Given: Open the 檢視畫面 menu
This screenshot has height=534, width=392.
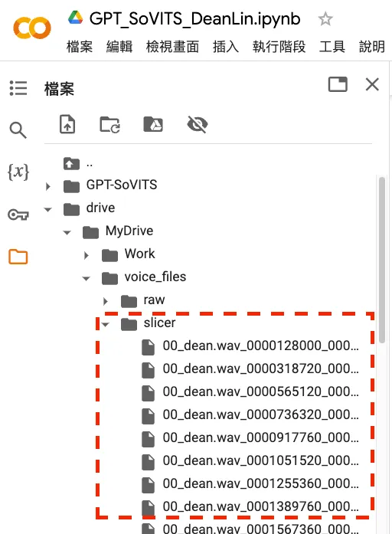Looking at the screenshot, I should click(172, 47).
